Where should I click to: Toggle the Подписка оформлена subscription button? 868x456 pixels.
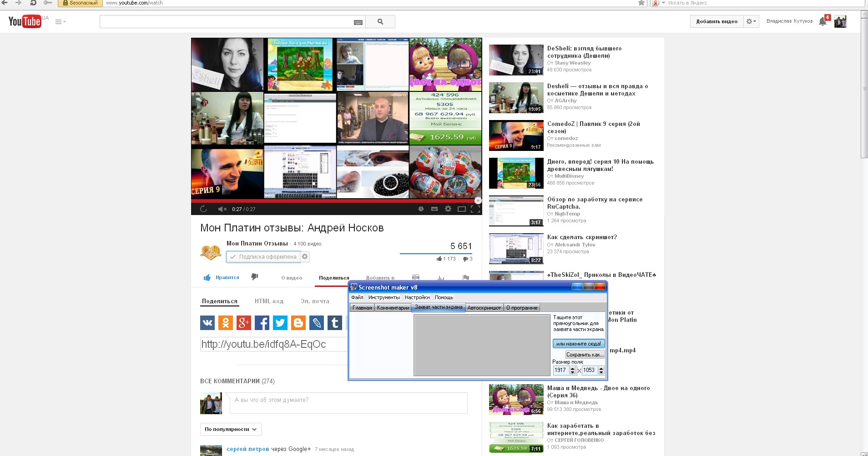263,257
